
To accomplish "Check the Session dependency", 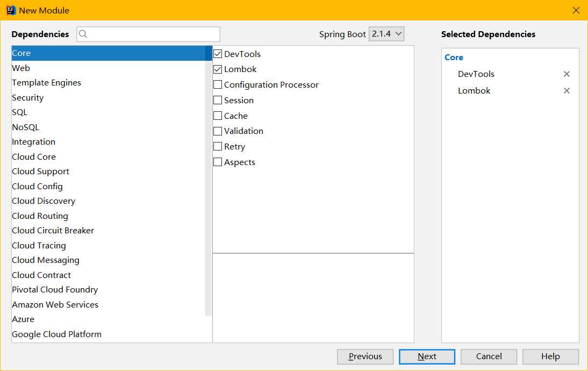I will point(218,100).
